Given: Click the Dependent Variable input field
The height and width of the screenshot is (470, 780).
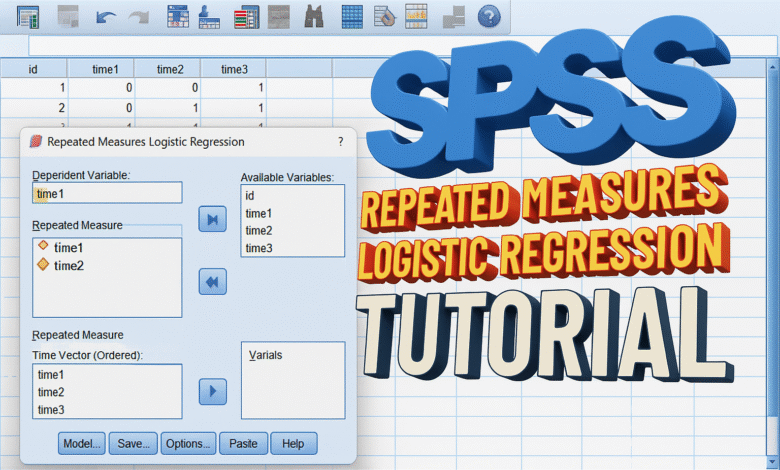Looking at the screenshot, I should point(107,193).
